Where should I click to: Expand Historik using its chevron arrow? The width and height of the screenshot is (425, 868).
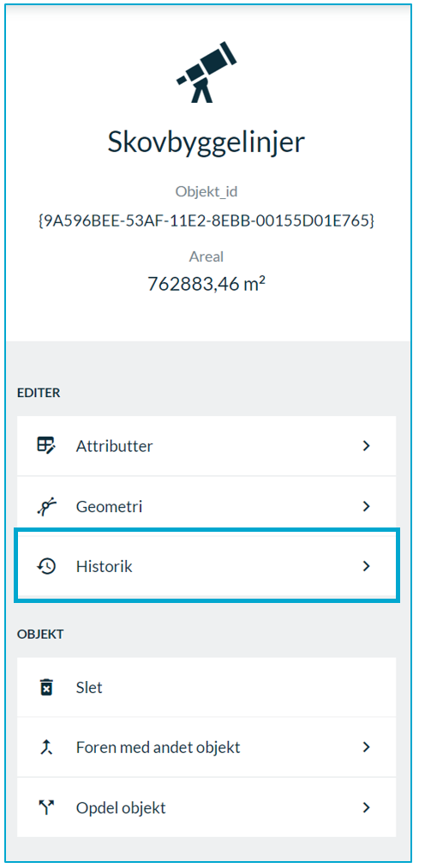[x=366, y=566]
